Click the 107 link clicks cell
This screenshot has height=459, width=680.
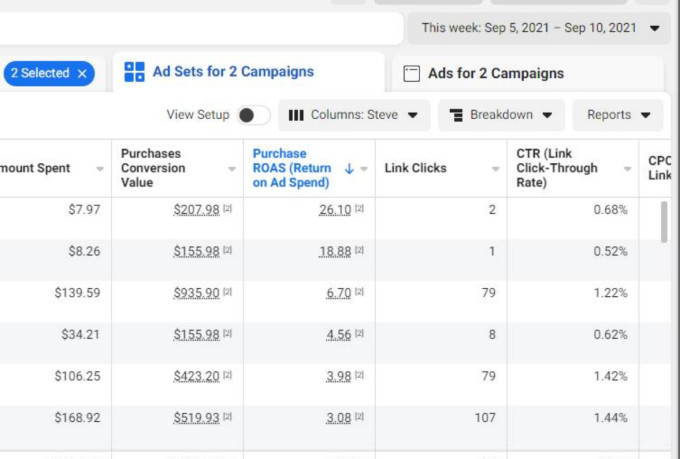(x=485, y=418)
